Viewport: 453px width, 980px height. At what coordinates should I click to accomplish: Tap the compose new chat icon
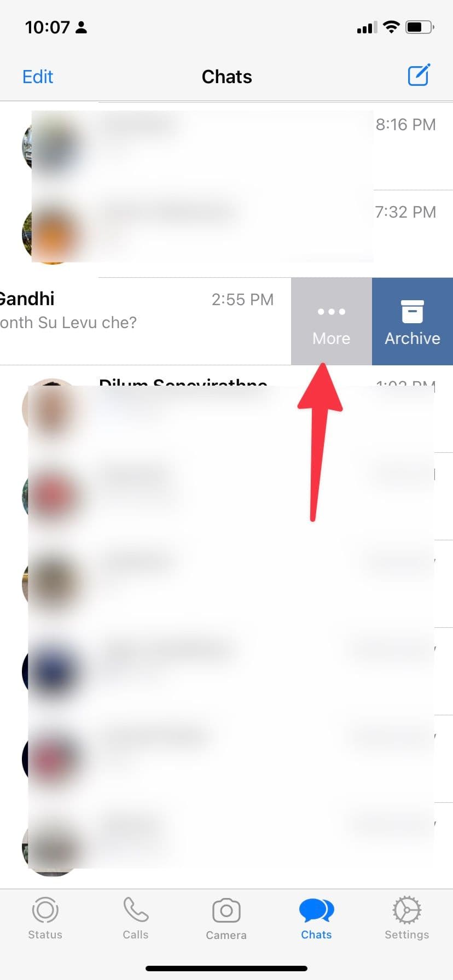[419, 75]
